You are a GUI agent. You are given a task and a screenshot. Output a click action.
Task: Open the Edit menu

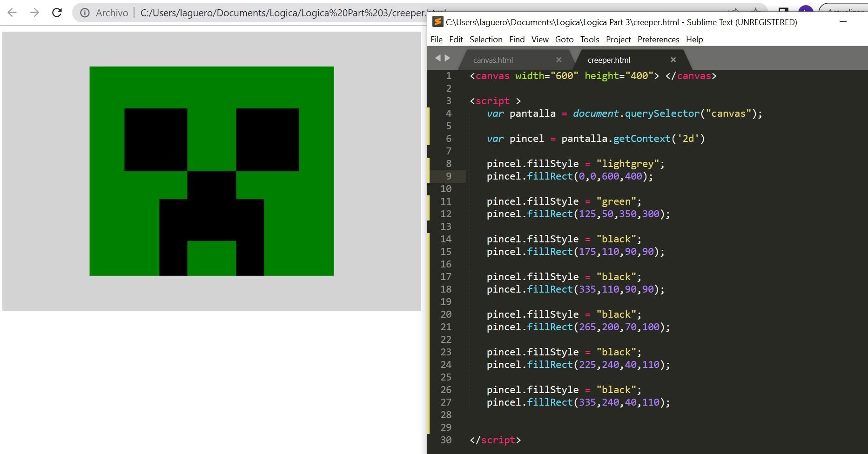click(456, 40)
